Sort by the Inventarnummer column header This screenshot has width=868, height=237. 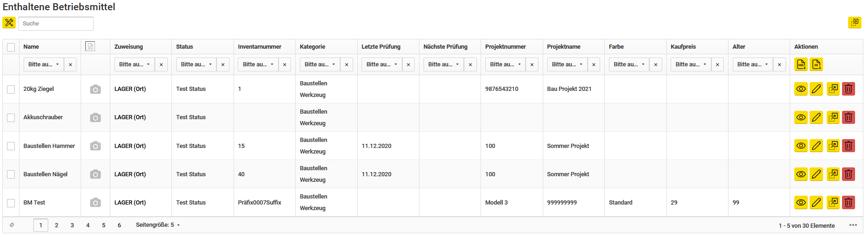pos(260,47)
